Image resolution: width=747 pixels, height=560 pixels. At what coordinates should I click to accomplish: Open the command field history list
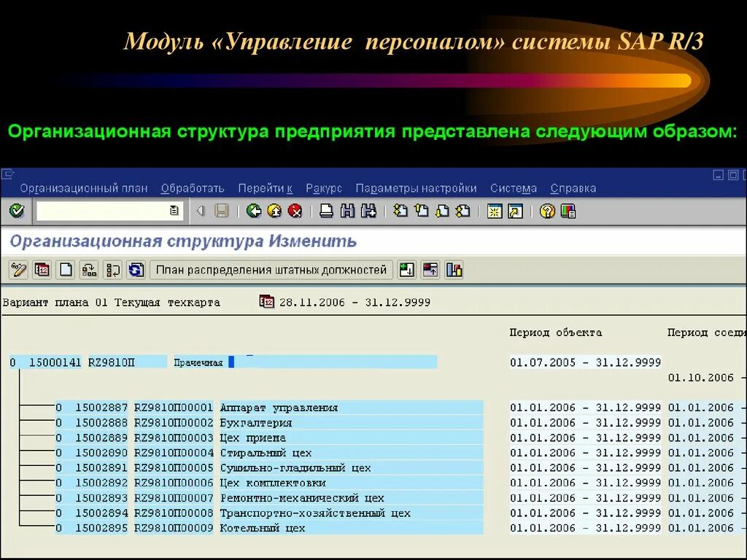174,211
